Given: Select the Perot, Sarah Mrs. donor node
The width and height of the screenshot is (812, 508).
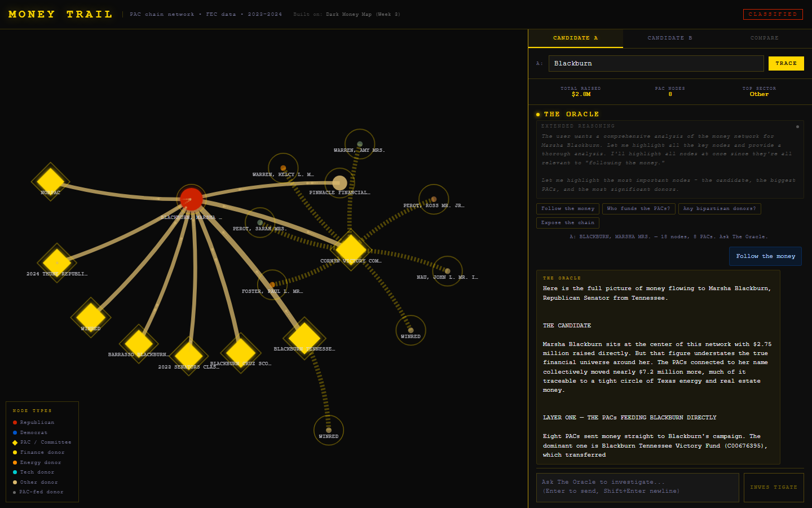Looking at the screenshot, I should (x=260, y=222).
